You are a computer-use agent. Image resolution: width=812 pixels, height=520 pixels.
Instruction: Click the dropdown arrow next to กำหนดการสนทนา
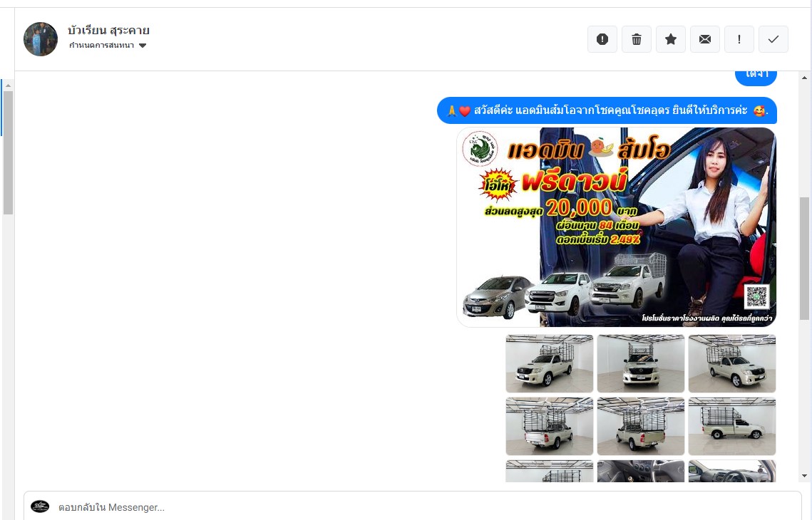(143, 46)
